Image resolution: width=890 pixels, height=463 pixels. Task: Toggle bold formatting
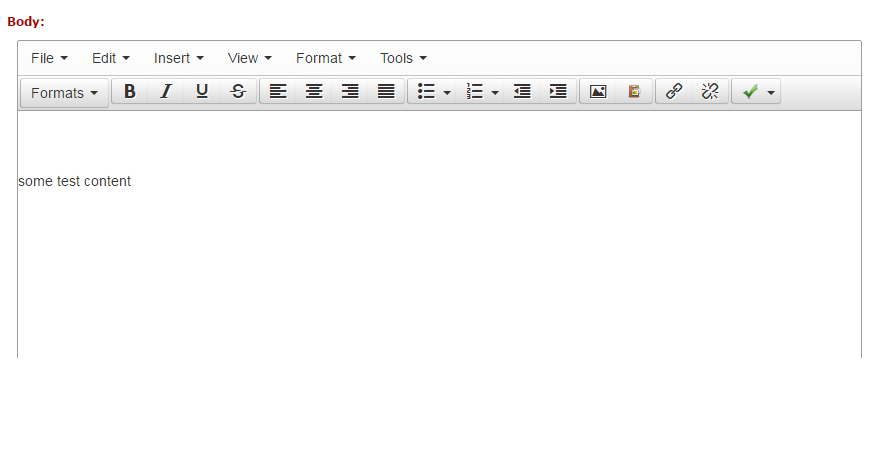[x=129, y=91]
